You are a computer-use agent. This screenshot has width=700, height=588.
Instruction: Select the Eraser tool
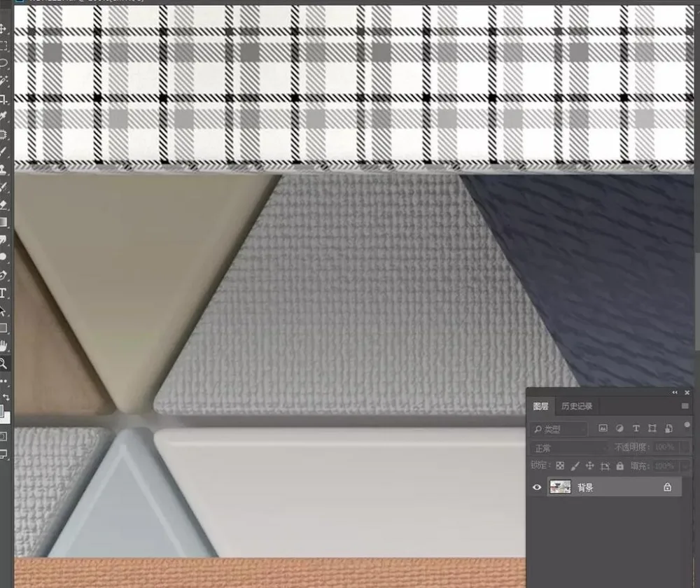point(3,204)
